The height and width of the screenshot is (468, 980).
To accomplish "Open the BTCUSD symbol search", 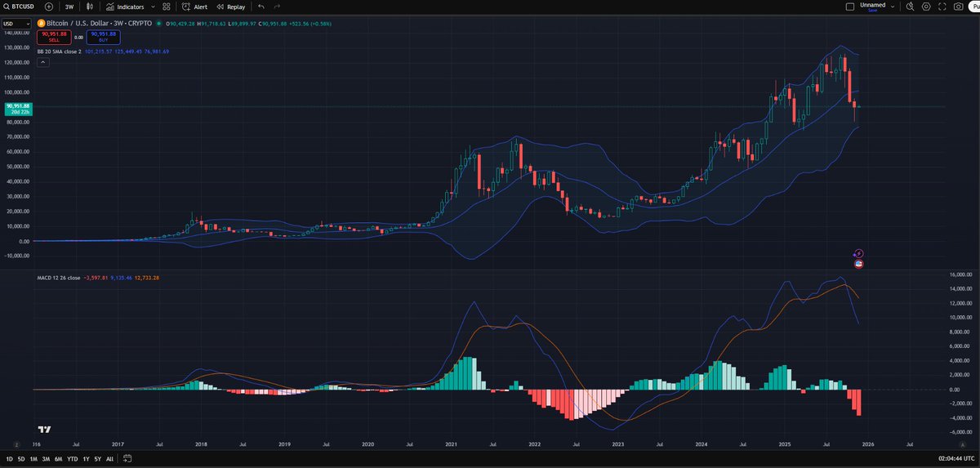I will pyautogui.click(x=19, y=6).
